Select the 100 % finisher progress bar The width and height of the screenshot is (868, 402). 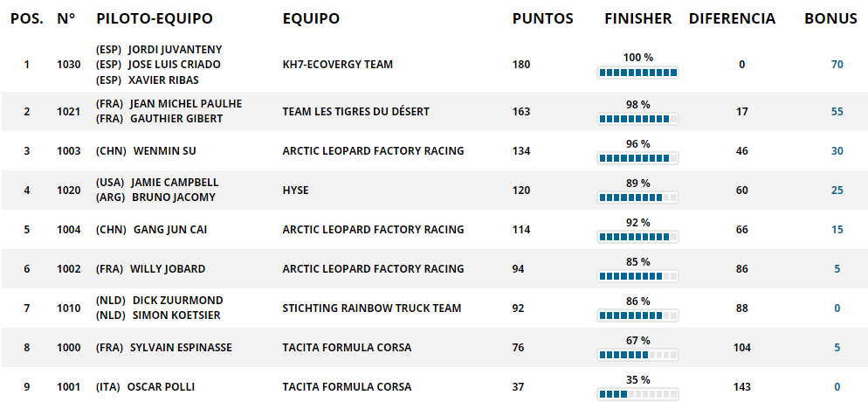click(637, 73)
